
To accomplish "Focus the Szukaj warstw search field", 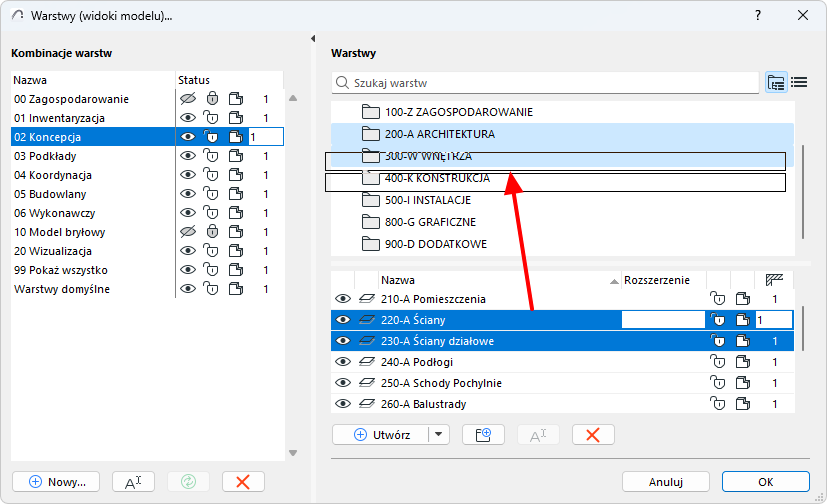I will [545, 83].
